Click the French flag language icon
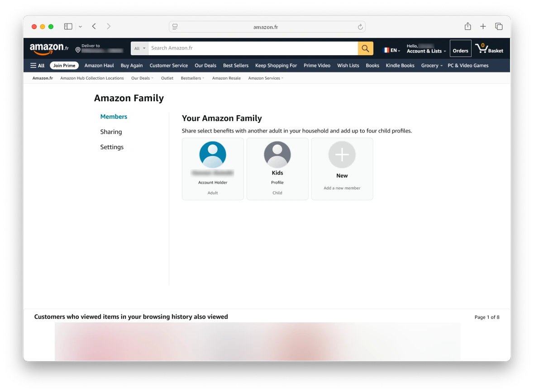Image resolution: width=534 pixels, height=392 pixels. [x=386, y=50]
